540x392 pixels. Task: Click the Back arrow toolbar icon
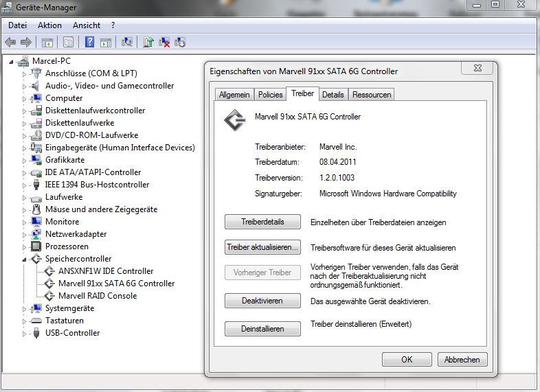(10, 43)
